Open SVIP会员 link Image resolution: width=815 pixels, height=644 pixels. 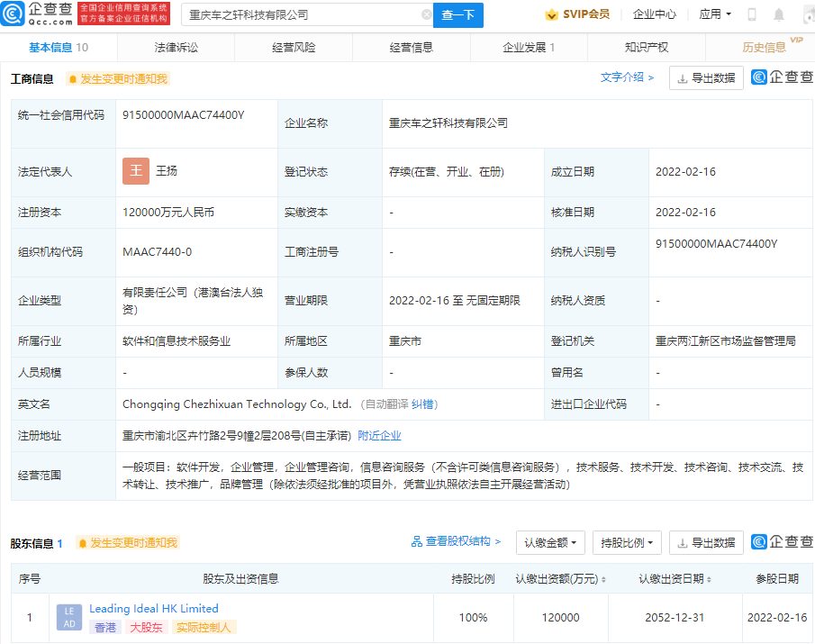(x=586, y=14)
